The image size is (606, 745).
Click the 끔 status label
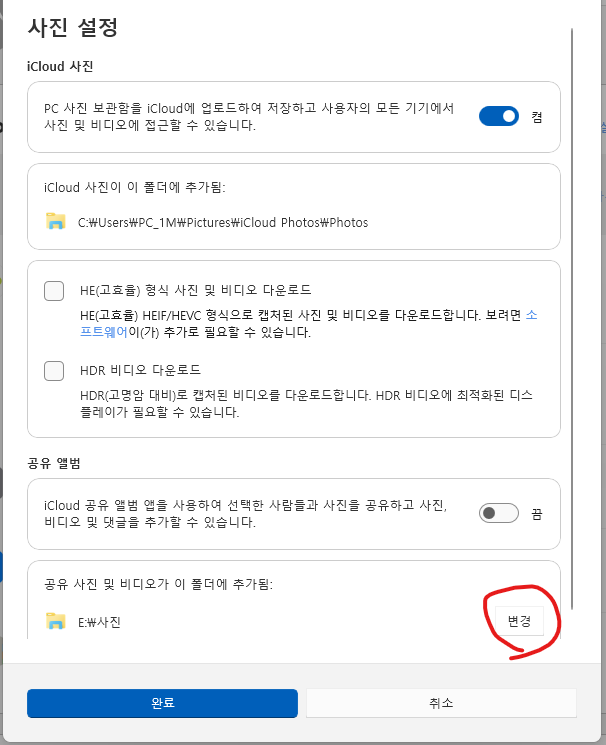click(537, 514)
